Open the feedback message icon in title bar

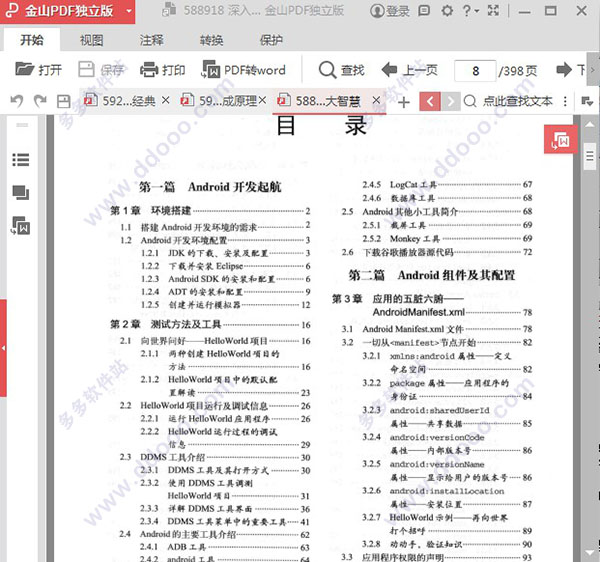tap(424, 10)
